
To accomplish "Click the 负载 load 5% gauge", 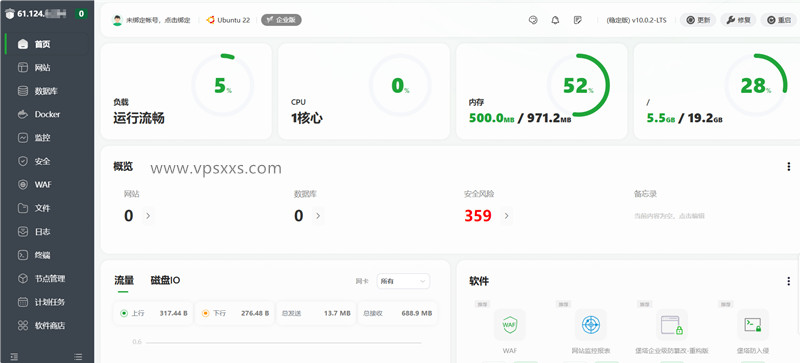I will [x=222, y=85].
